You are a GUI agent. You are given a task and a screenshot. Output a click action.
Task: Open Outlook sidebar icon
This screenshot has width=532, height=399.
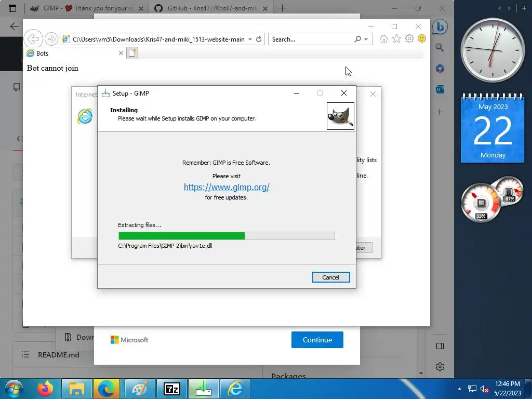(x=440, y=89)
